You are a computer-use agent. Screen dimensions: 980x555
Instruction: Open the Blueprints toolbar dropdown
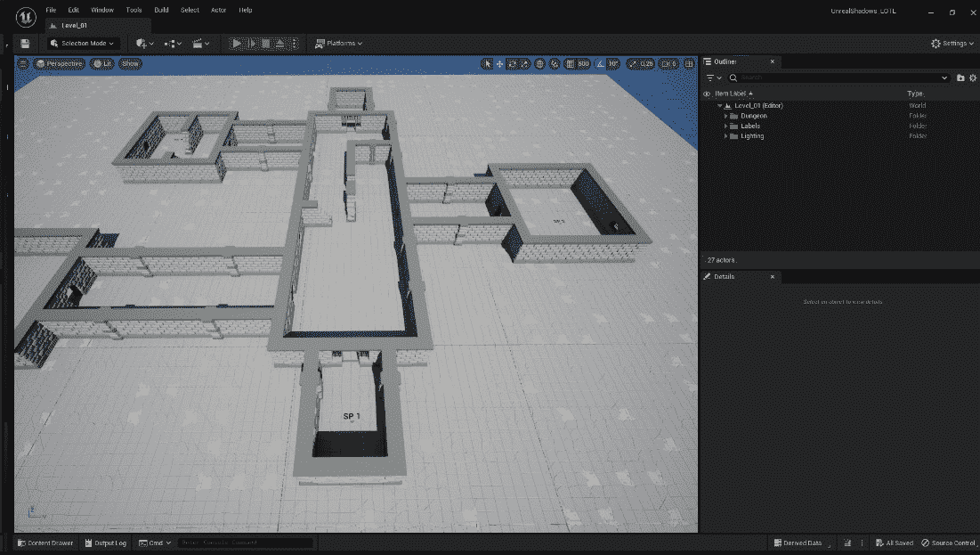tap(173, 43)
